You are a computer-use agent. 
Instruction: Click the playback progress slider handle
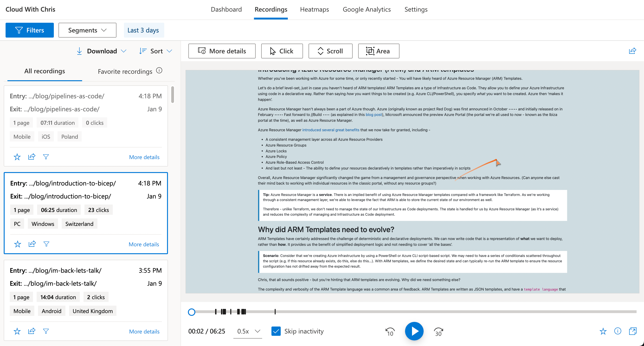(191, 312)
